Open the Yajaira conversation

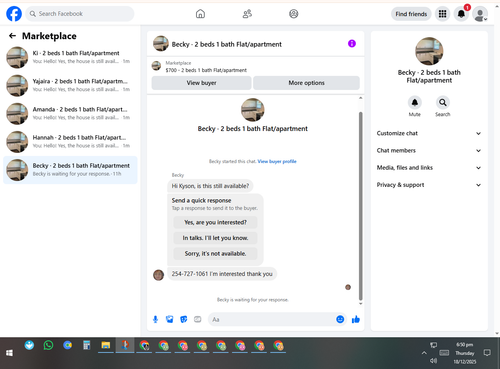(70, 85)
